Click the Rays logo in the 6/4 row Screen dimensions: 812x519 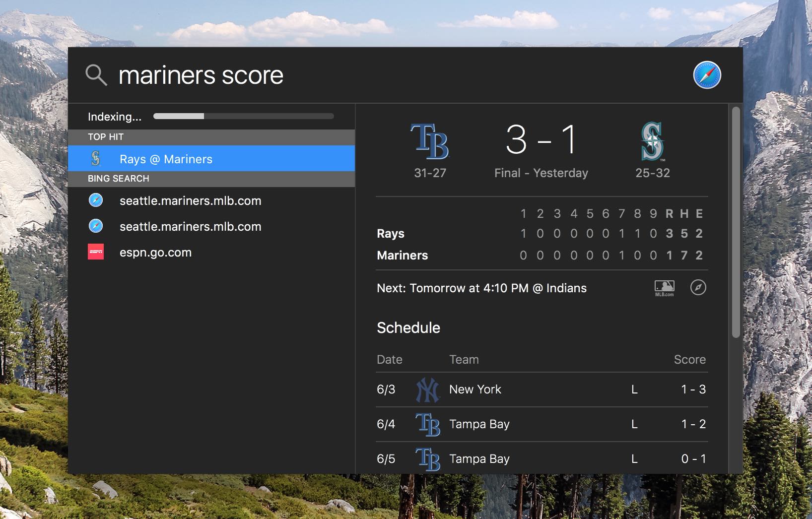(428, 424)
